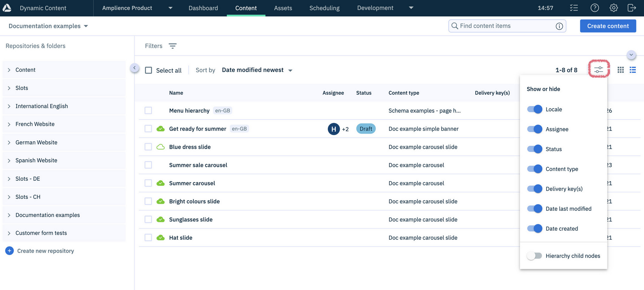Open the help question mark icon
The image size is (644, 290).
click(595, 8)
